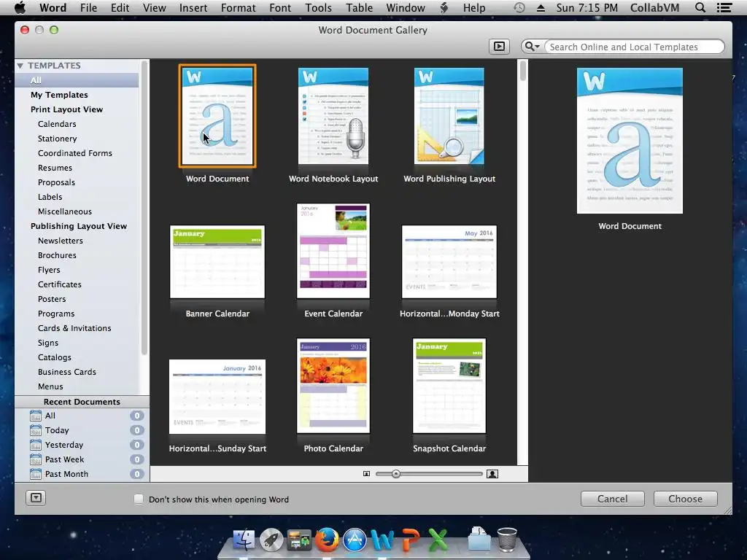The image size is (747, 560).
Task: Click the Cancel button
Action: click(x=612, y=499)
